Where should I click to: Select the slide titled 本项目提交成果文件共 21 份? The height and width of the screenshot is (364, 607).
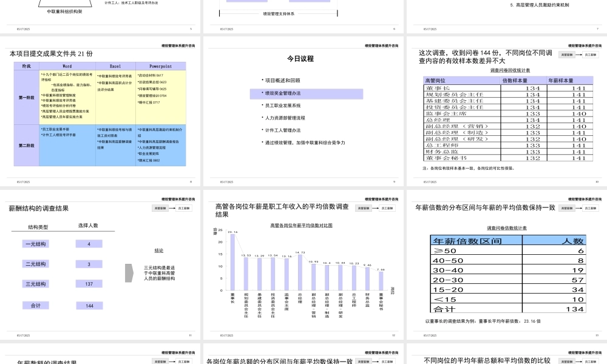(x=100, y=111)
